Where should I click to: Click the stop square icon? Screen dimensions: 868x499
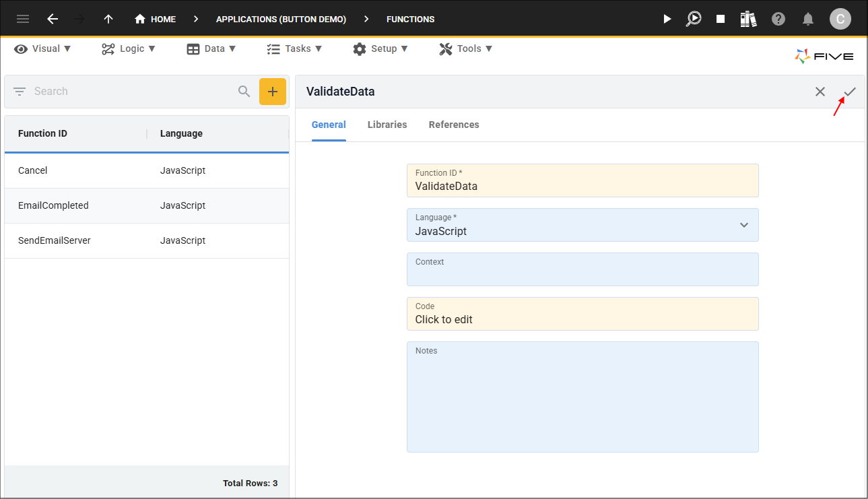[x=721, y=19]
